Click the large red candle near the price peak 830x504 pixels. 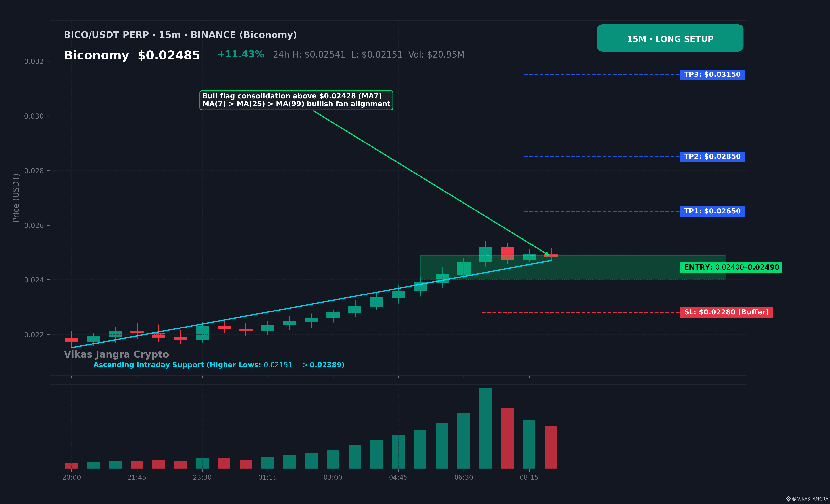click(507, 253)
